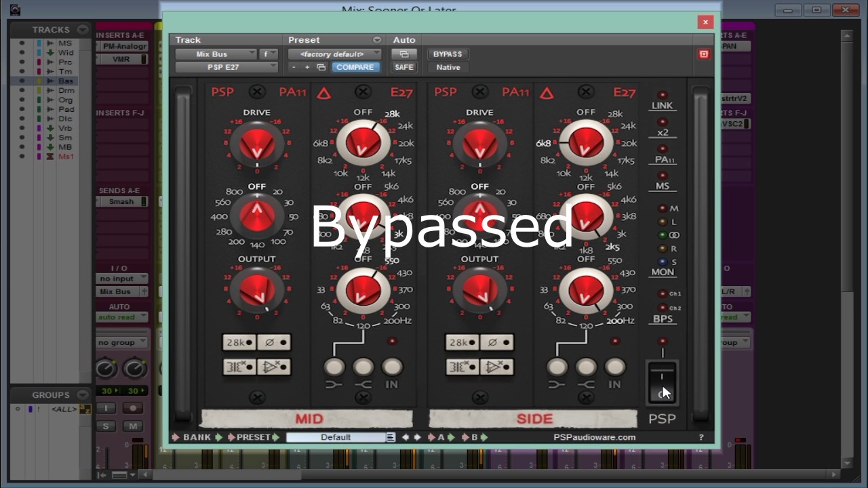Toggle the Ch1 bypass LED

coord(663,293)
